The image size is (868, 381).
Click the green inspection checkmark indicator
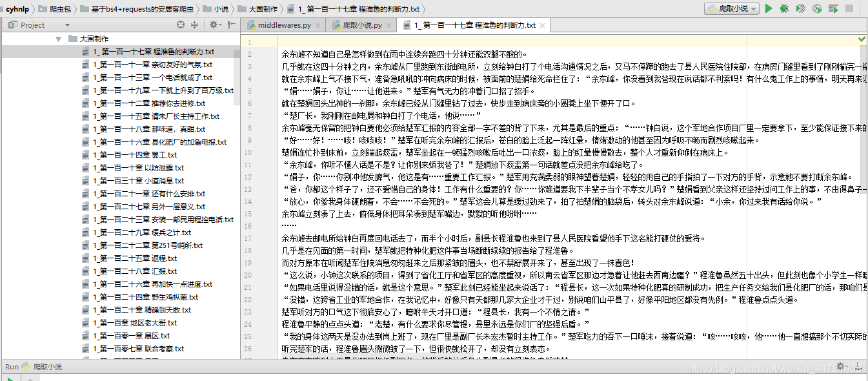point(862,39)
